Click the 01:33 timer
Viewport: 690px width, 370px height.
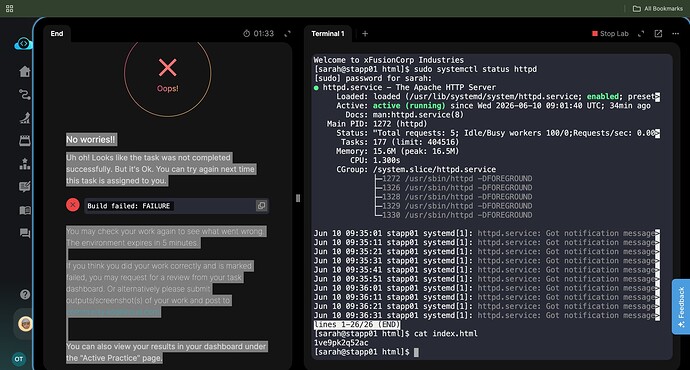coord(258,33)
